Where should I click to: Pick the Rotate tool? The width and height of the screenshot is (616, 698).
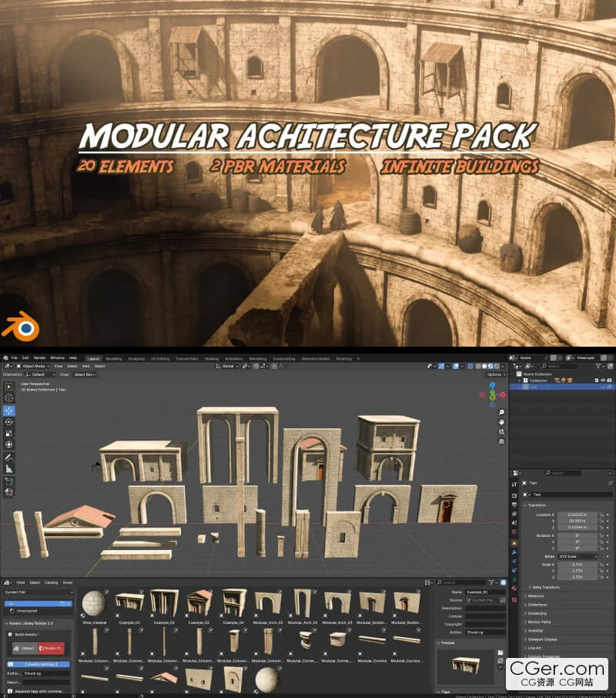(9, 422)
